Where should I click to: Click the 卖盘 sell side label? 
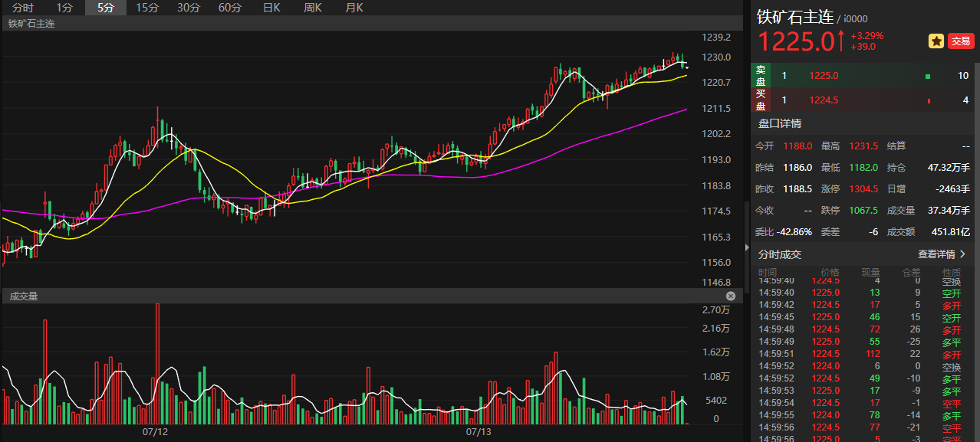point(761,75)
